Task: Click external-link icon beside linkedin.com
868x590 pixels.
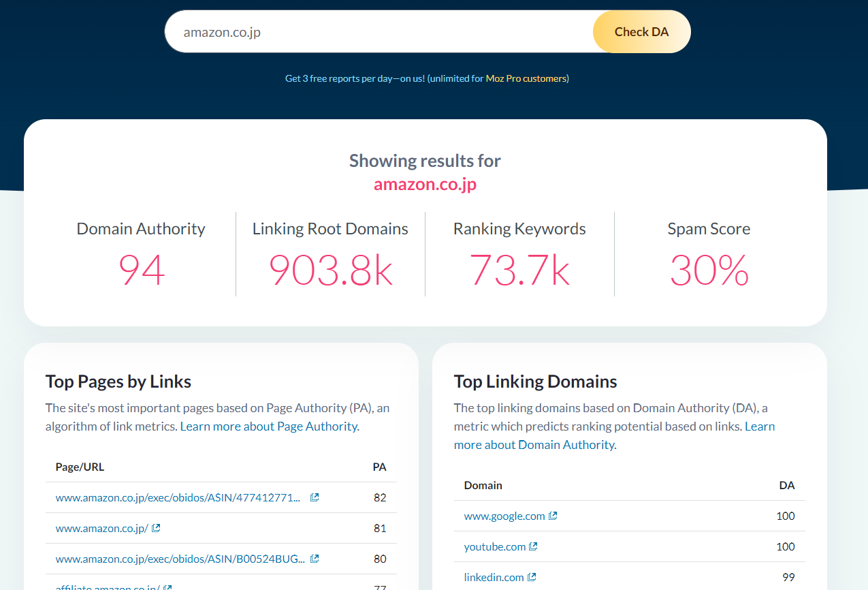Action: 532,577
